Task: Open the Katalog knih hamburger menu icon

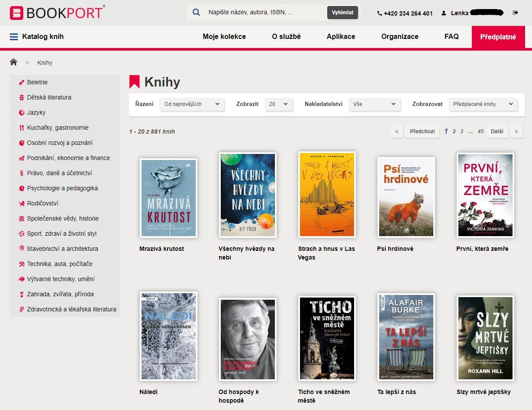Action: 14,37
